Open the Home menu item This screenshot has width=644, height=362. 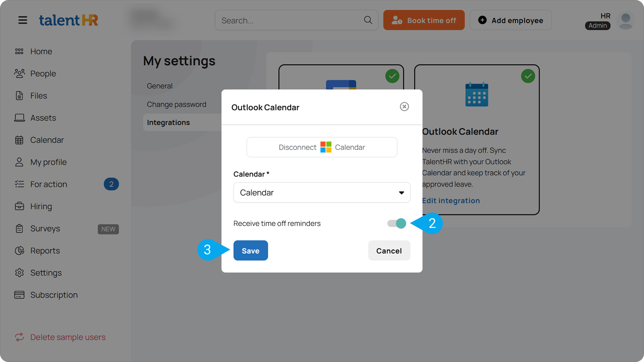tap(41, 51)
